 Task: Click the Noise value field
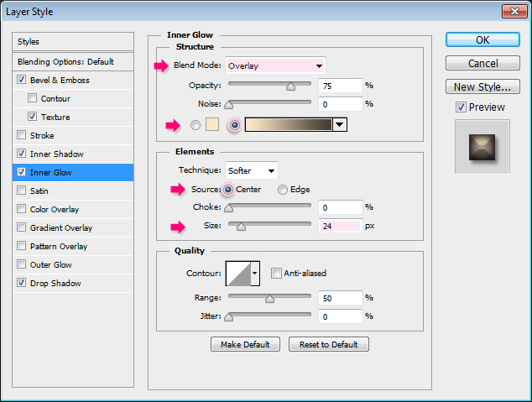click(341, 104)
